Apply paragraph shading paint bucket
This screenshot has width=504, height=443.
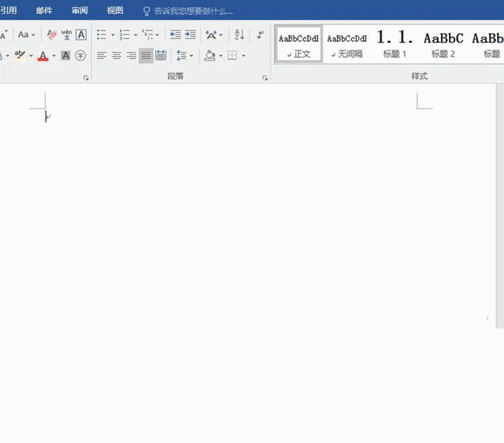210,56
